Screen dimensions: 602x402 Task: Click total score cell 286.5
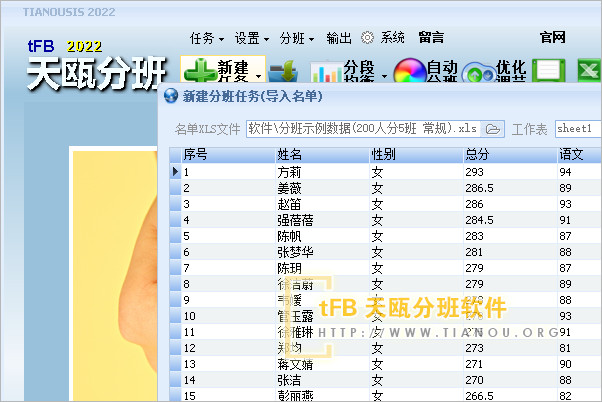pos(510,188)
